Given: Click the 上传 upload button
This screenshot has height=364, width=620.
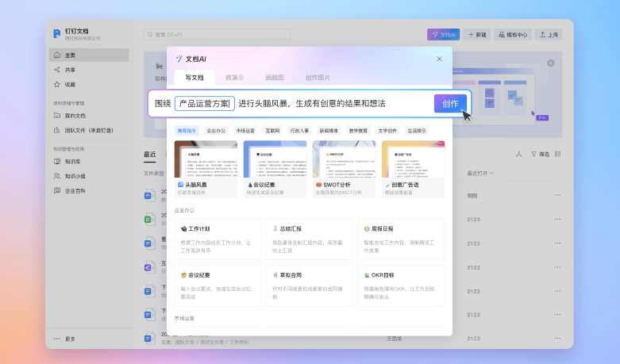Looking at the screenshot, I should point(549,35).
